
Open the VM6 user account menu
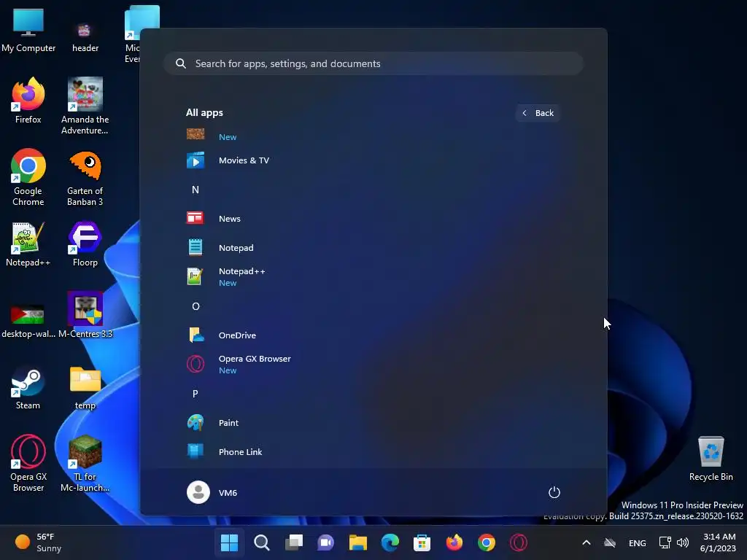(212, 492)
